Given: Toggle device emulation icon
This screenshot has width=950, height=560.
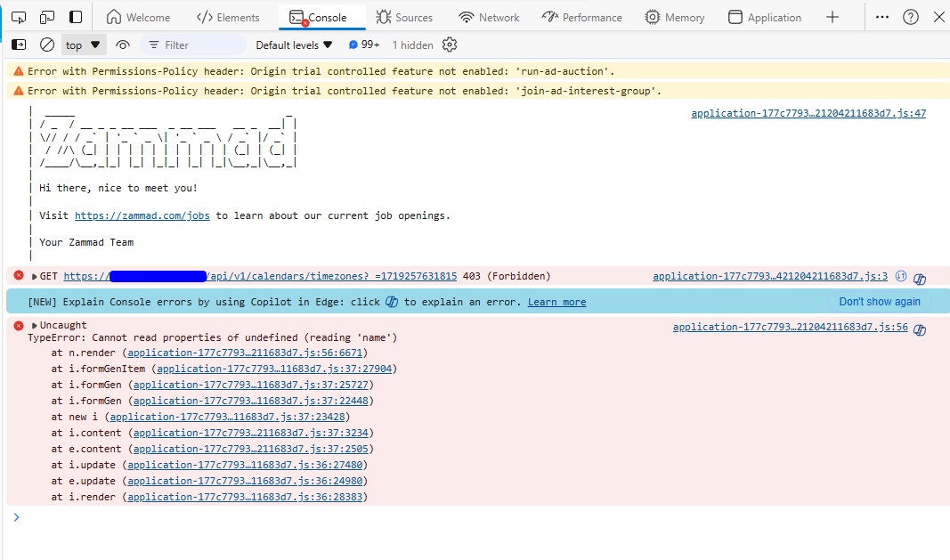Looking at the screenshot, I should tap(46, 18).
